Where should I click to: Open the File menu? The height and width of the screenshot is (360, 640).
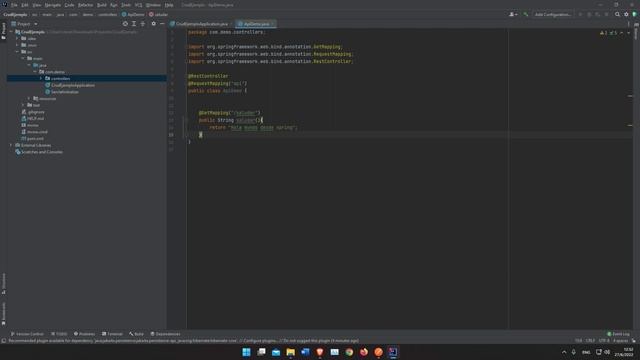[14, 5]
